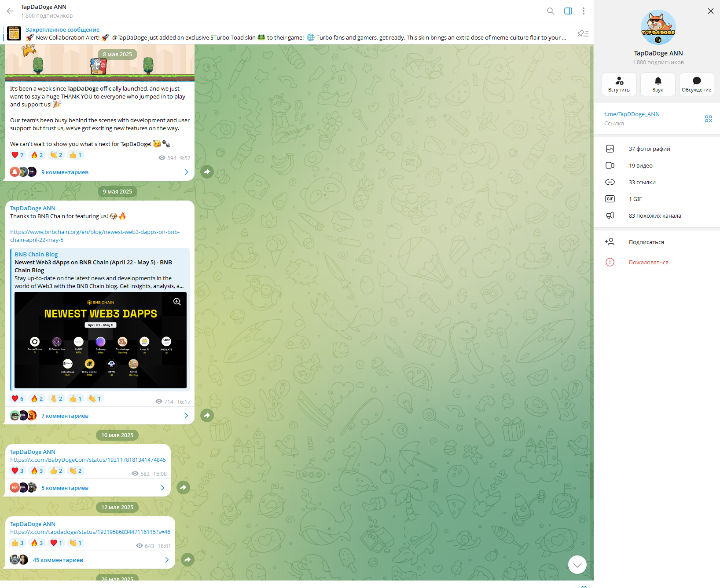
Task: Open Обсуждение discussion button
Action: coord(697,84)
